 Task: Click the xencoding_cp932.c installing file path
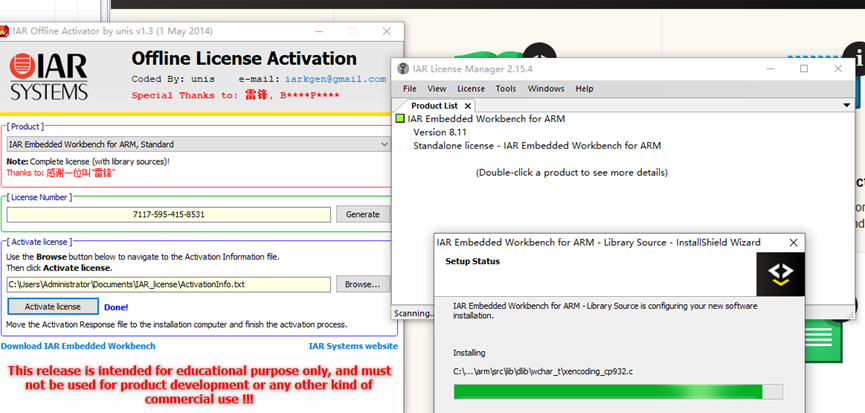click(543, 372)
